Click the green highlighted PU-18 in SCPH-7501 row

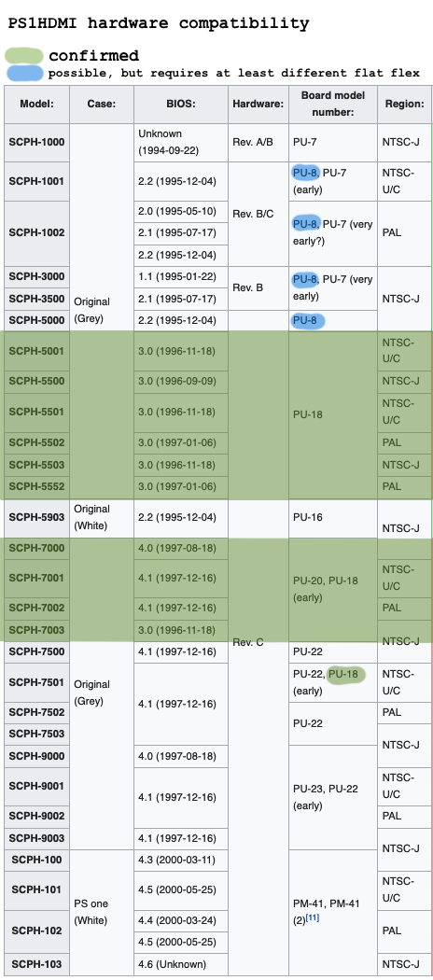point(345,675)
